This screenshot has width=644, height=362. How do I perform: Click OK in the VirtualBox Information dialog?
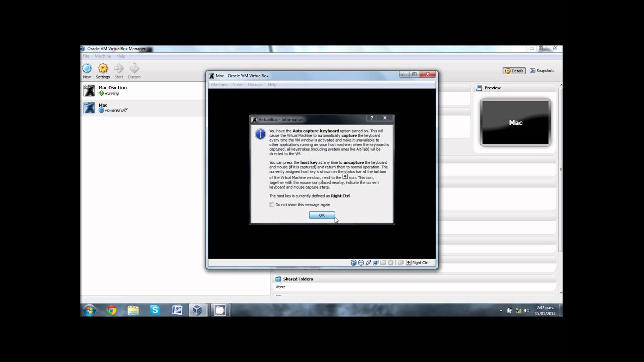point(321,215)
